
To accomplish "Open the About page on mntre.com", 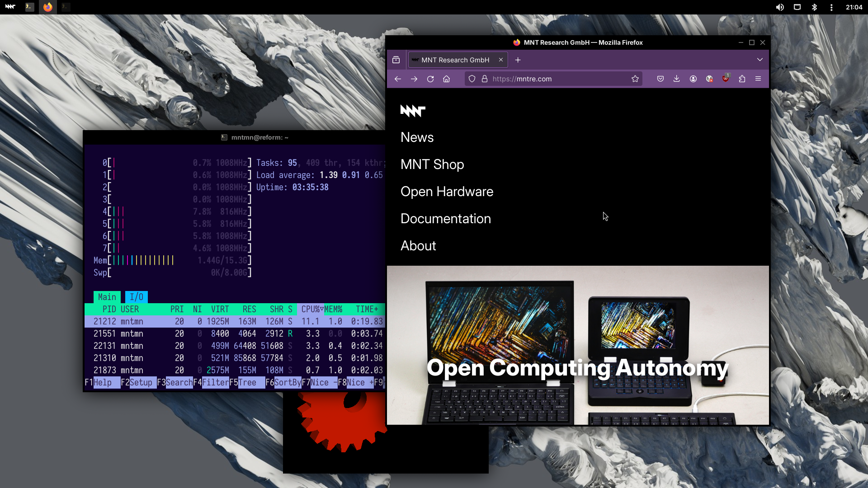I will click(418, 245).
